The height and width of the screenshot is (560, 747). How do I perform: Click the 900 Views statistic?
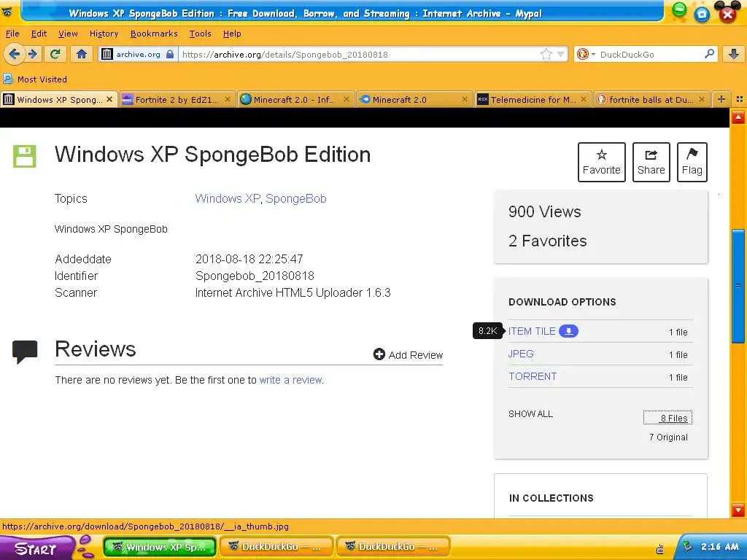pos(544,211)
